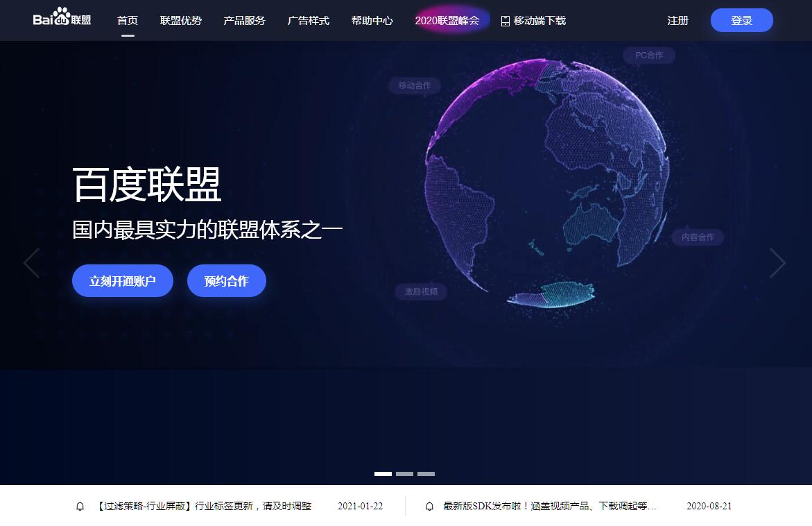The height and width of the screenshot is (526, 812).
Task: Switch to the second carousel slide indicator
Action: coord(404,474)
